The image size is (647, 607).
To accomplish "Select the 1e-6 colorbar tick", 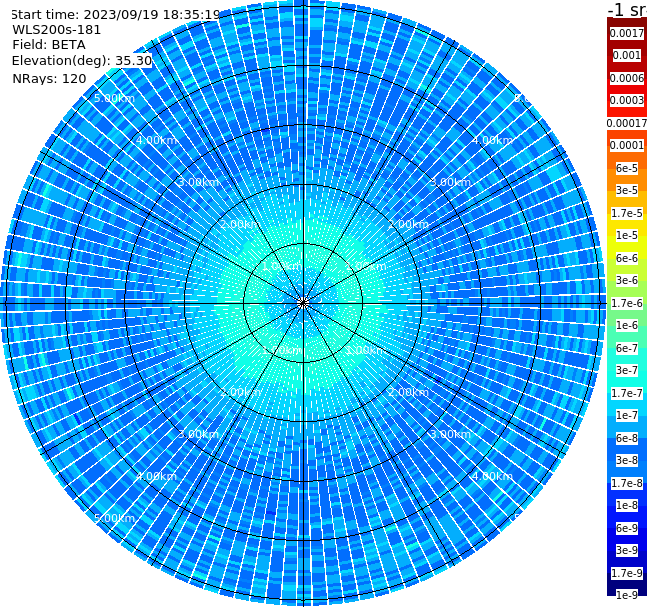I will 627,325.
